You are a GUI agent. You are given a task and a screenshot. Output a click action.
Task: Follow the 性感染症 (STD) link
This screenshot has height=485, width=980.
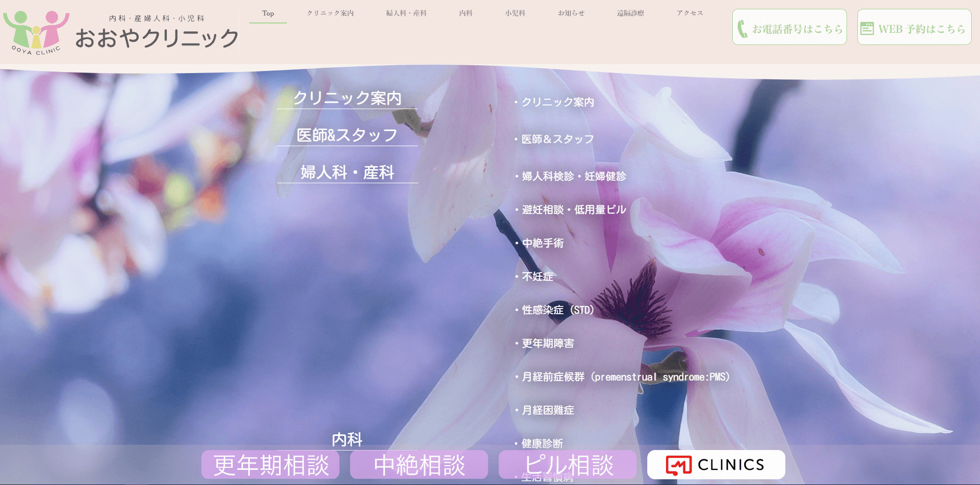tap(558, 310)
